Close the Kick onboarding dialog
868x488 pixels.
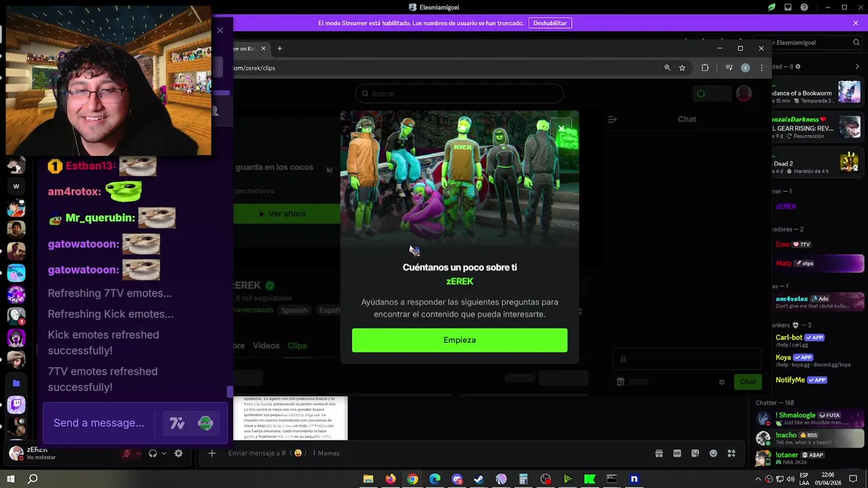coord(561,128)
